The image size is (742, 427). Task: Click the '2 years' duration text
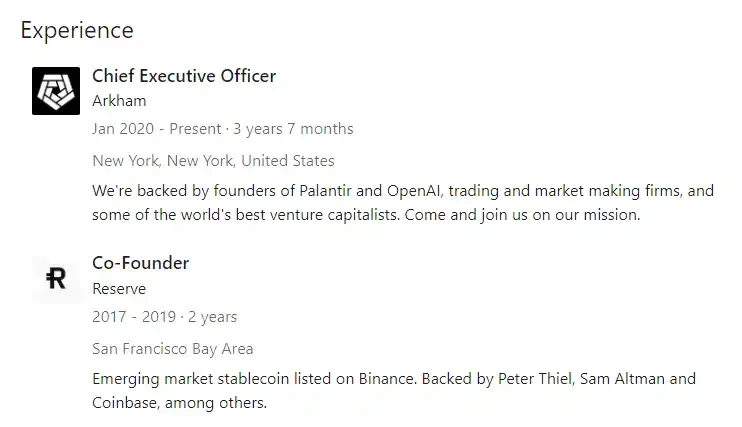212,317
